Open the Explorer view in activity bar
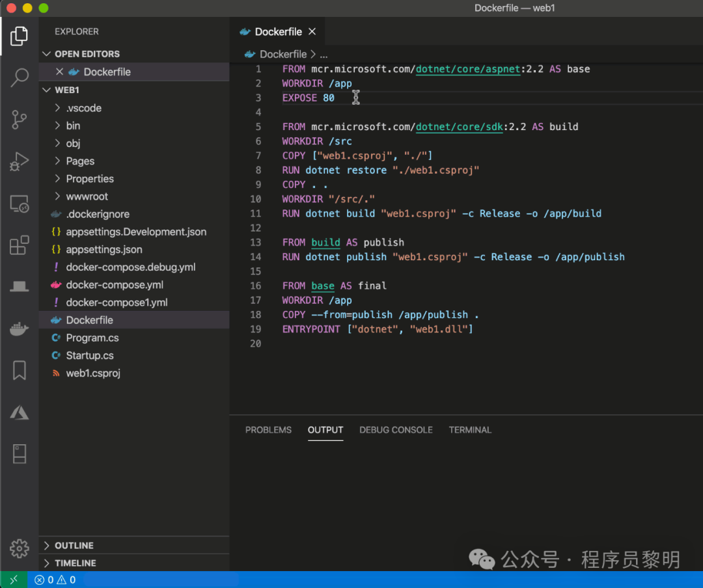Viewport: 703px width, 588px height. click(x=19, y=36)
